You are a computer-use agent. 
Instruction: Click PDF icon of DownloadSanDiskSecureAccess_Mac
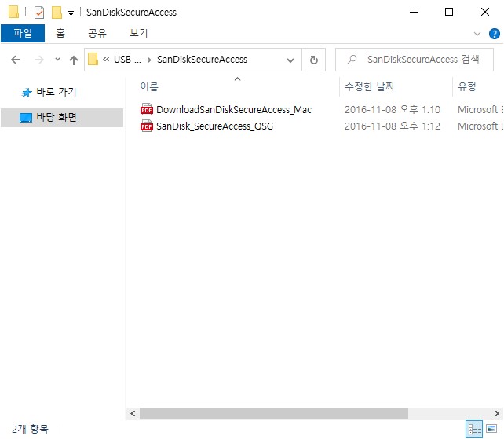click(x=147, y=109)
